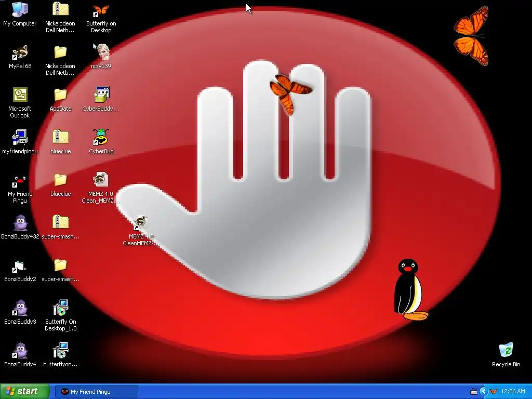Viewport: 532px width, 399px height.
Task: Select the My Computer desktop icon
Action: coord(20,9)
